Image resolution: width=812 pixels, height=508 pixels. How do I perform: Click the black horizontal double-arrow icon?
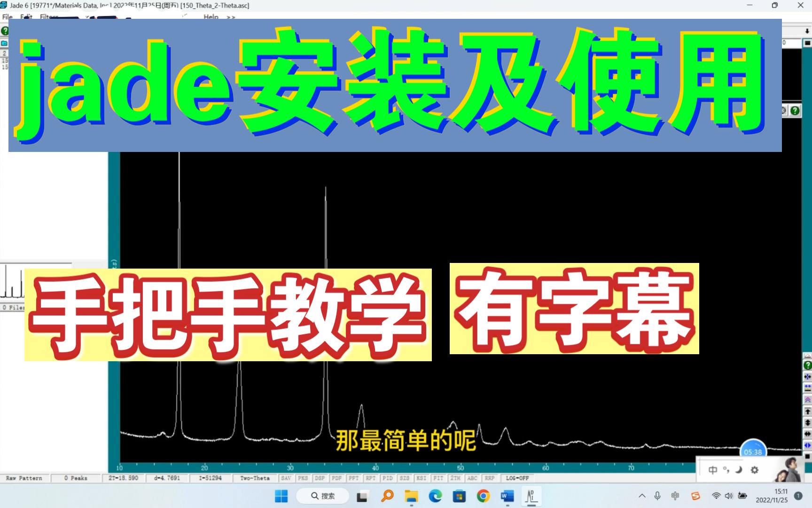[807, 434]
